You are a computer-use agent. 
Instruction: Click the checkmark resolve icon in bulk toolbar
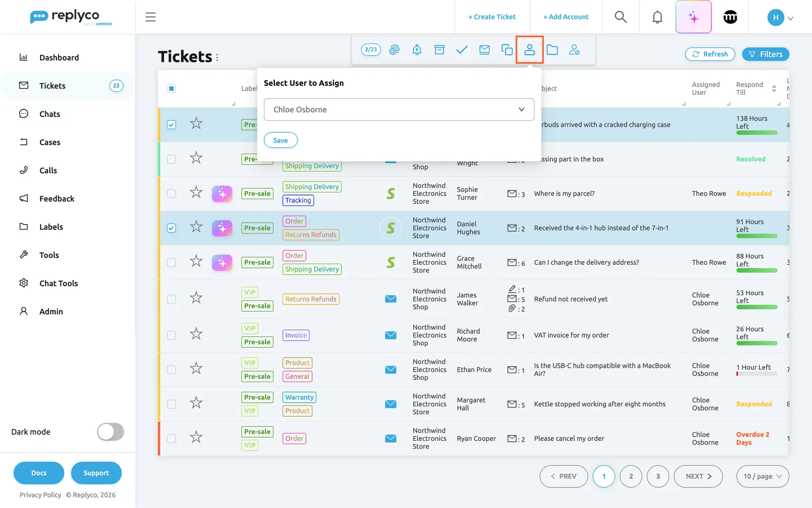[x=462, y=50]
